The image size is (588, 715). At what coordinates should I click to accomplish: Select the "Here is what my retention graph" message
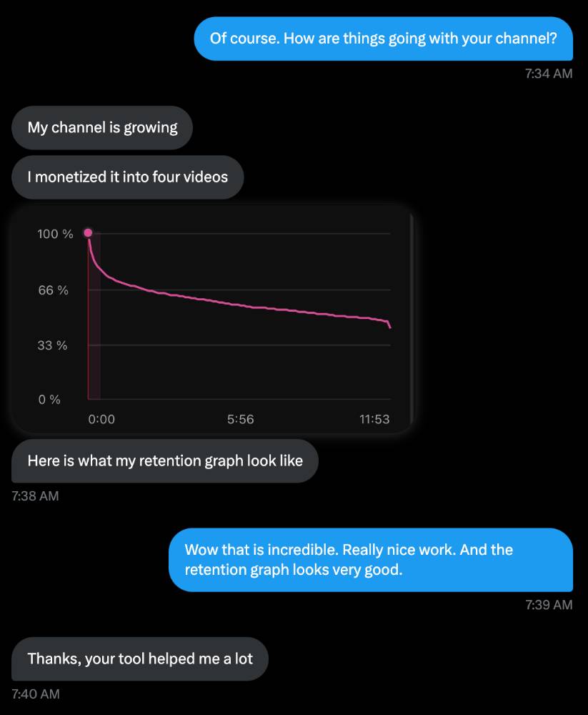(165, 461)
